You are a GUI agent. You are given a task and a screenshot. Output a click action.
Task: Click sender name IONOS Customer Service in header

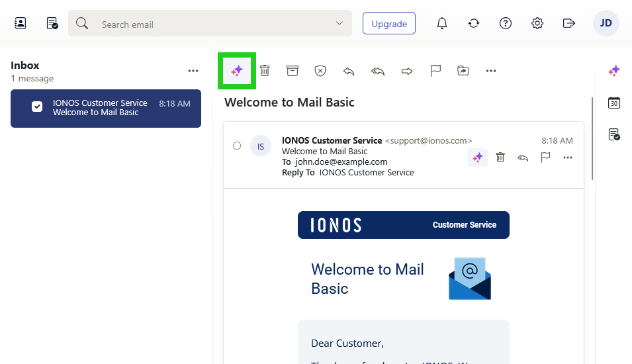click(332, 141)
